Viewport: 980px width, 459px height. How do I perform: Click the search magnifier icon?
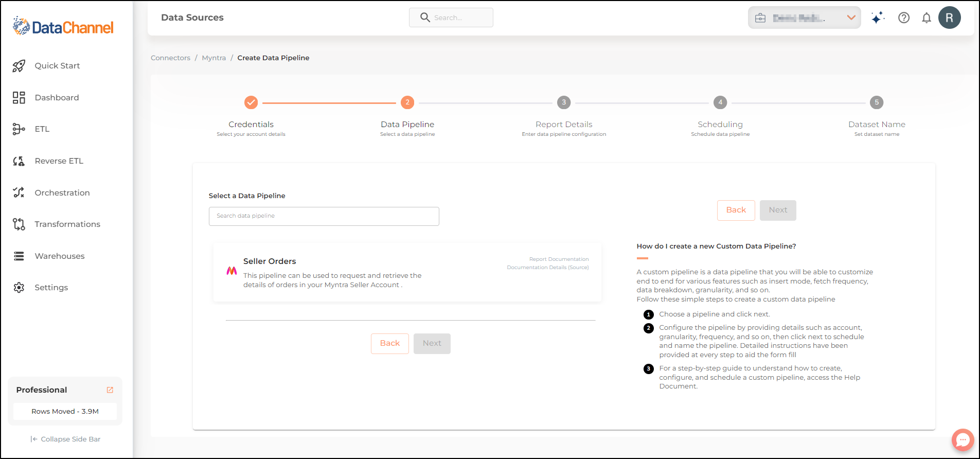[x=425, y=17]
